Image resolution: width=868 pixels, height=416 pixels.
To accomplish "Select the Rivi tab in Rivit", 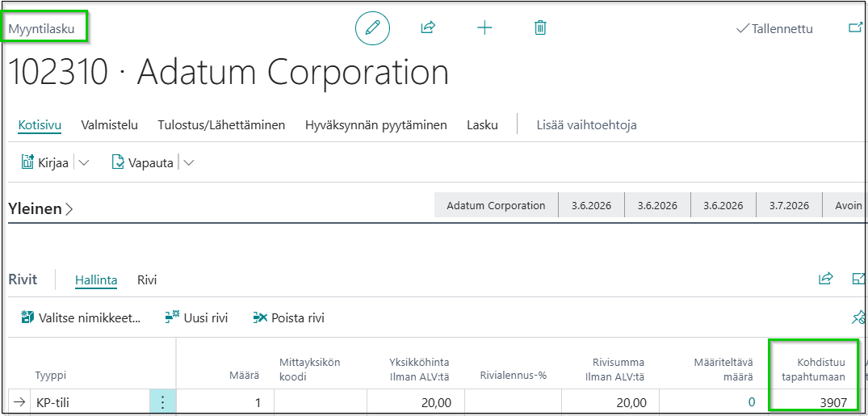I will coord(147,279).
